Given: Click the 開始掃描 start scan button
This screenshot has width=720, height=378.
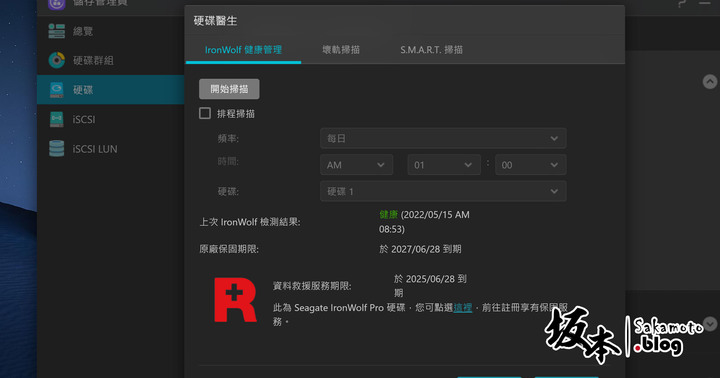Looking at the screenshot, I should click(229, 89).
